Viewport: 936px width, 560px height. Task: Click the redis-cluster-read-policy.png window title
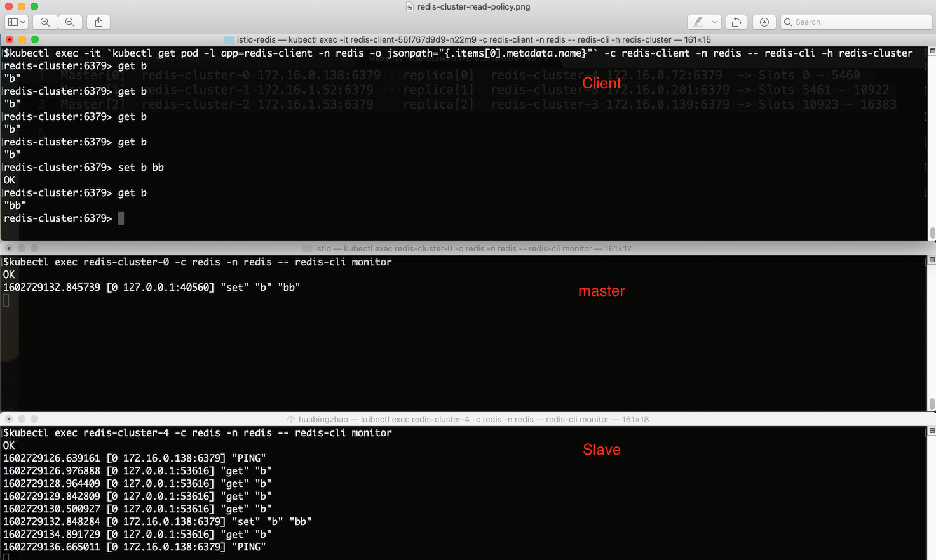(x=473, y=7)
